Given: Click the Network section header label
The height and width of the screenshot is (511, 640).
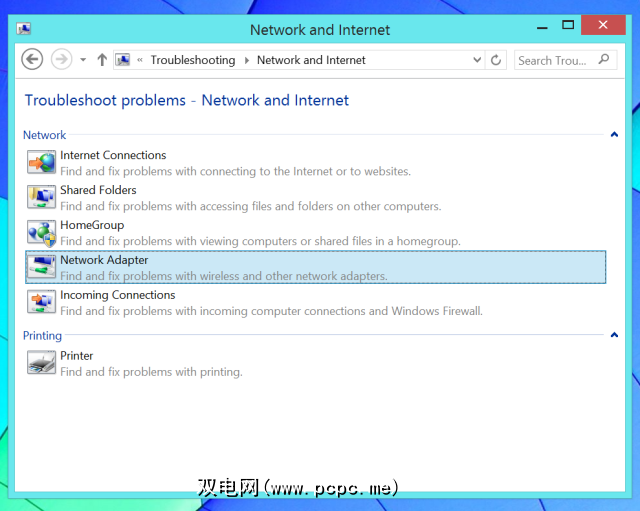Looking at the screenshot, I should click(44, 135).
